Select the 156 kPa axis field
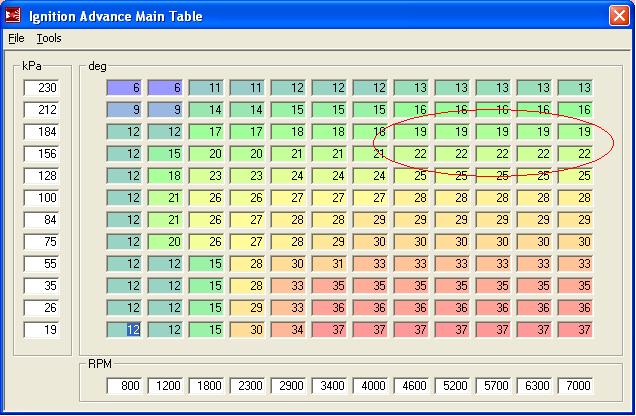Screen dimensions: 636x416 coord(42,154)
